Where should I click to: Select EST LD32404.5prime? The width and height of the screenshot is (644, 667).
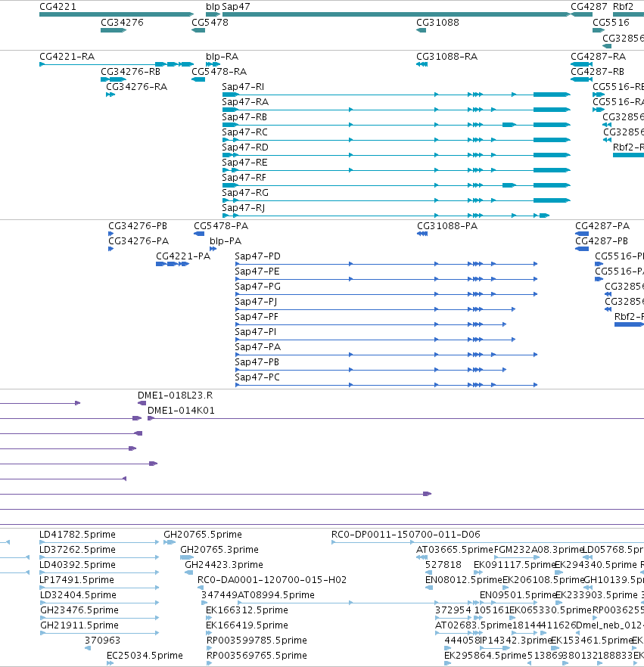click(77, 594)
